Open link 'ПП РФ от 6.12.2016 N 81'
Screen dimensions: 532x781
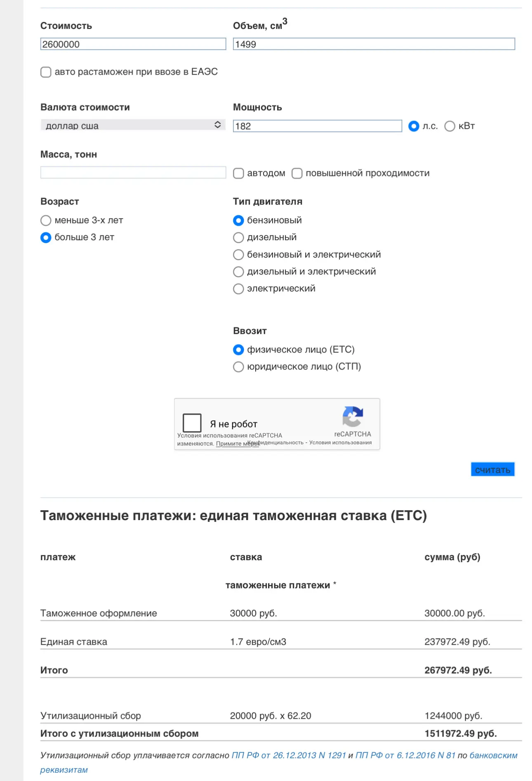coord(405,755)
